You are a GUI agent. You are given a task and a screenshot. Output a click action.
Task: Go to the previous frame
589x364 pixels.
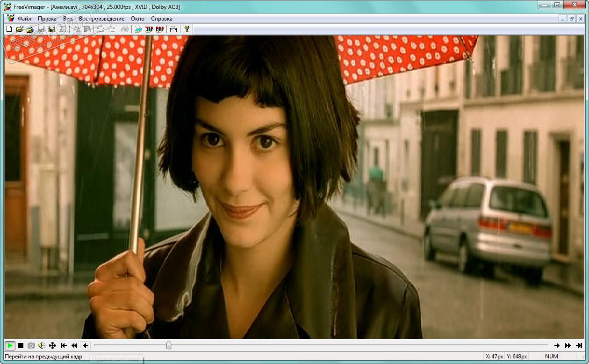[85, 345]
